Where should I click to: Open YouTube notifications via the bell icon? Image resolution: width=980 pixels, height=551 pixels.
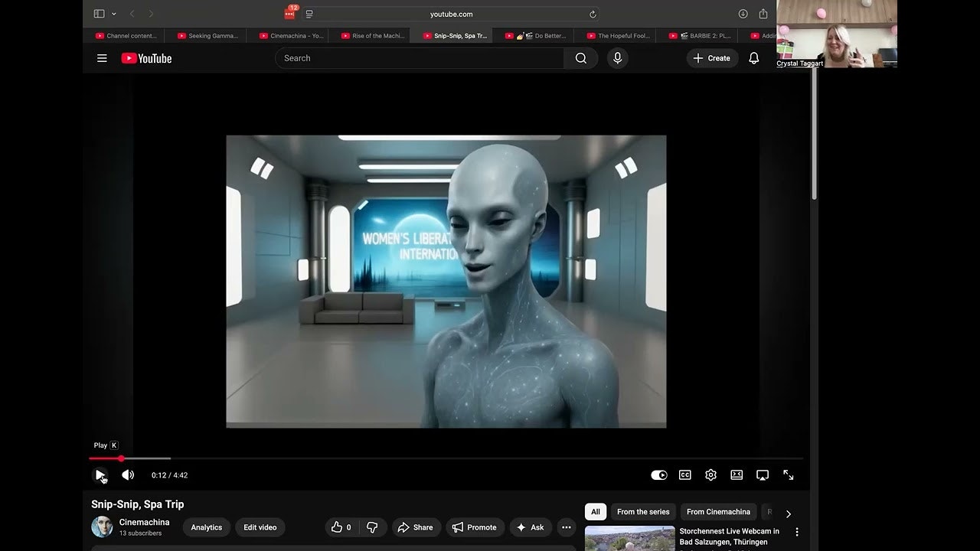pyautogui.click(x=753, y=57)
